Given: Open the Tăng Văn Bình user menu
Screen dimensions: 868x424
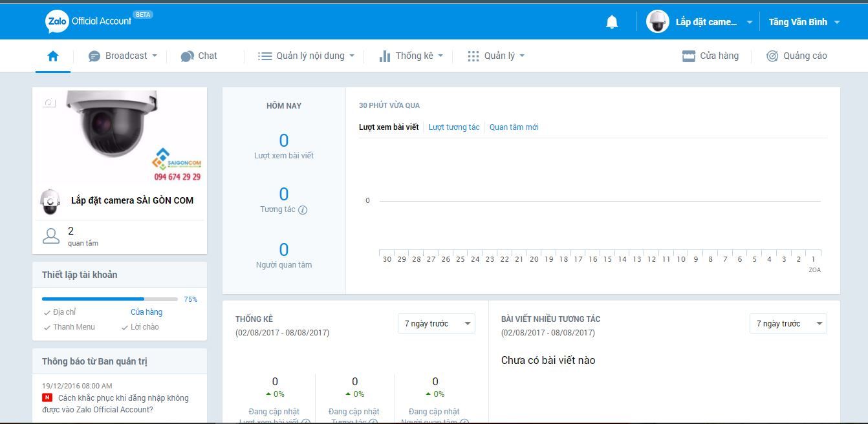Looking at the screenshot, I should coord(805,22).
